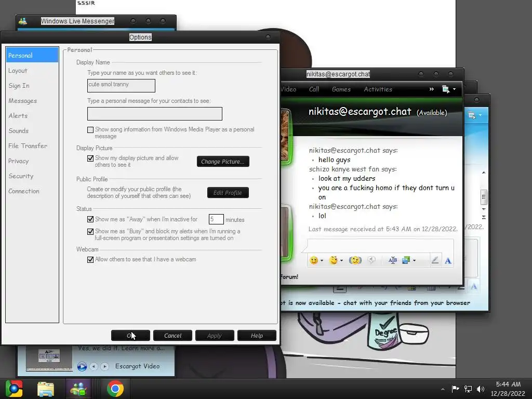Open File Explorer from taskbar
532x399 pixels.
click(x=46, y=389)
